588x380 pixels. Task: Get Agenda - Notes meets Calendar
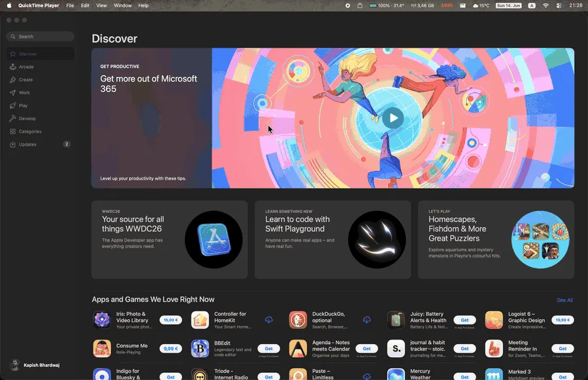367,349
